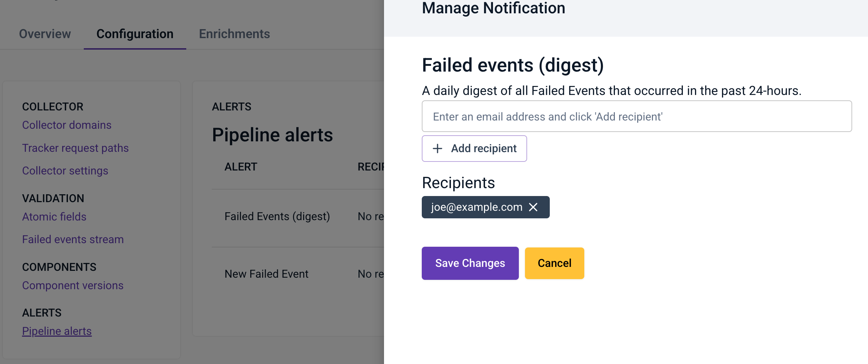Viewport: 868px width, 364px height.
Task: Go to the Enrichments tab
Action: 234,34
